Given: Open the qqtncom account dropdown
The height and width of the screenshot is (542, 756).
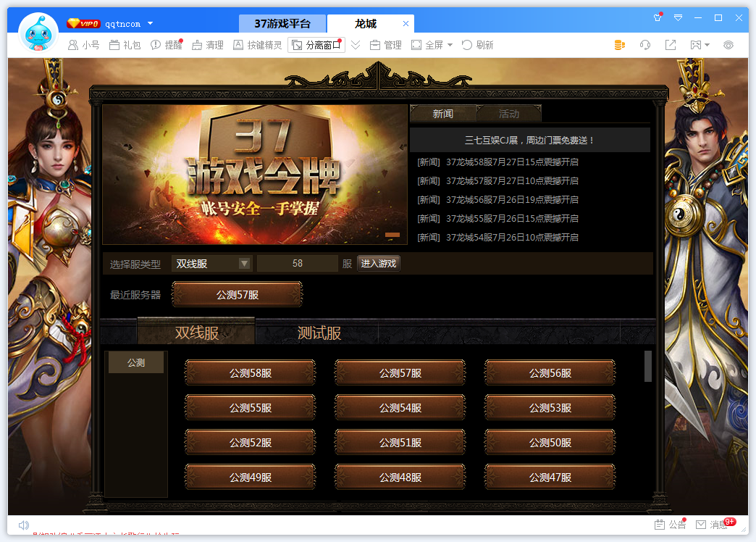Looking at the screenshot, I should (x=150, y=23).
